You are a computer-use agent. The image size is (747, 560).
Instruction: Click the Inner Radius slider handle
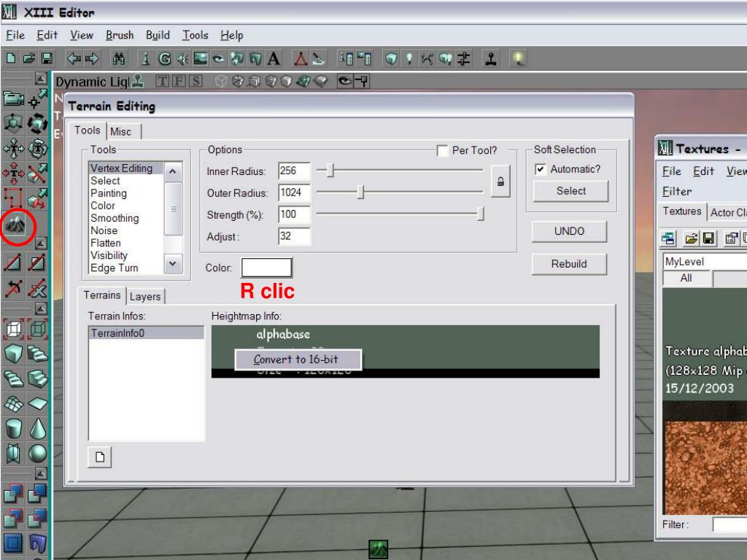click(330, 170)
